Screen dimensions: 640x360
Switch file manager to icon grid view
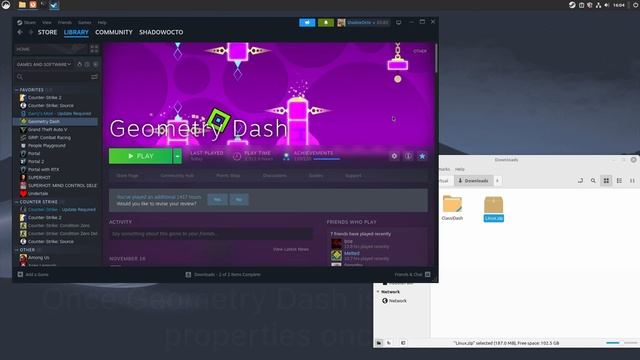click(606, 181)
